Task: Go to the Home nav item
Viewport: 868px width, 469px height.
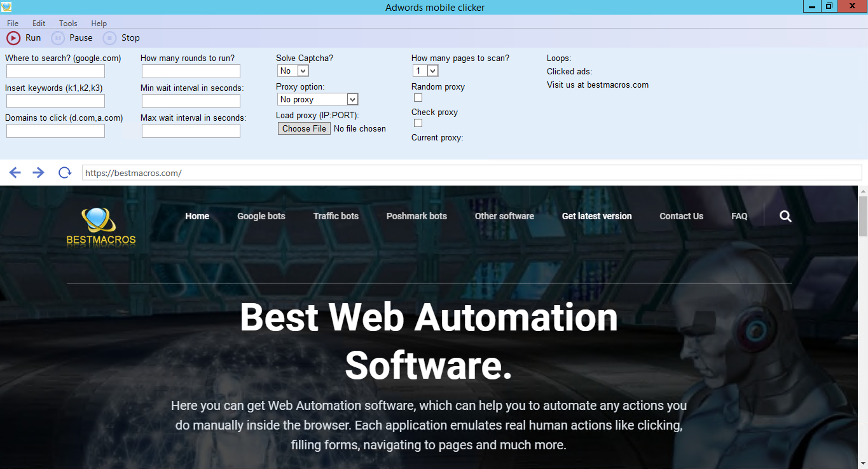Action: pos(197,216)
